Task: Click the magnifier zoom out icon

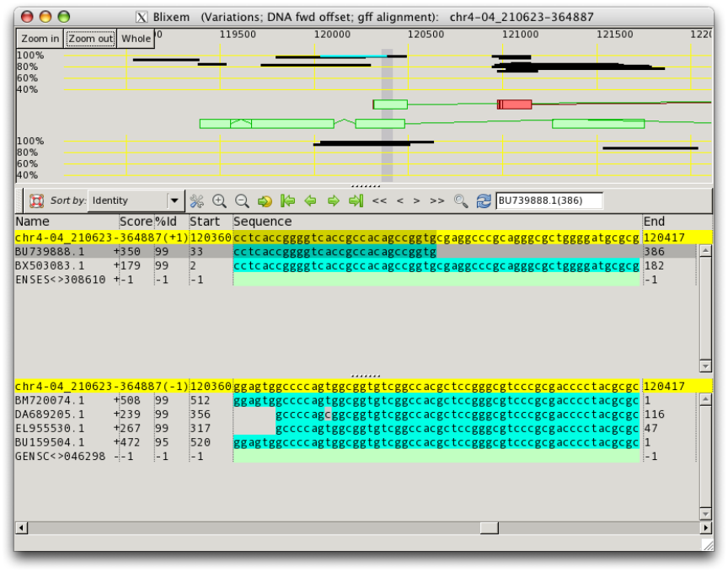Action: click(x=242, y=201)
